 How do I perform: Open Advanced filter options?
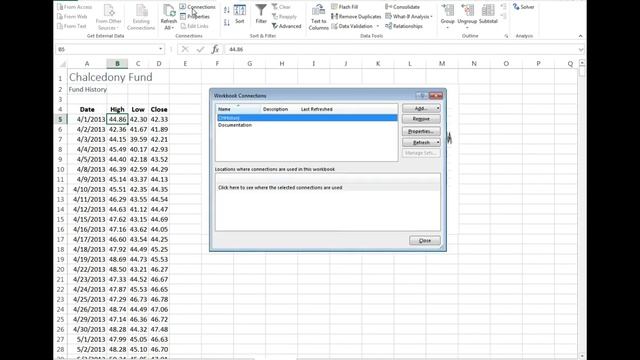(286, 26)
